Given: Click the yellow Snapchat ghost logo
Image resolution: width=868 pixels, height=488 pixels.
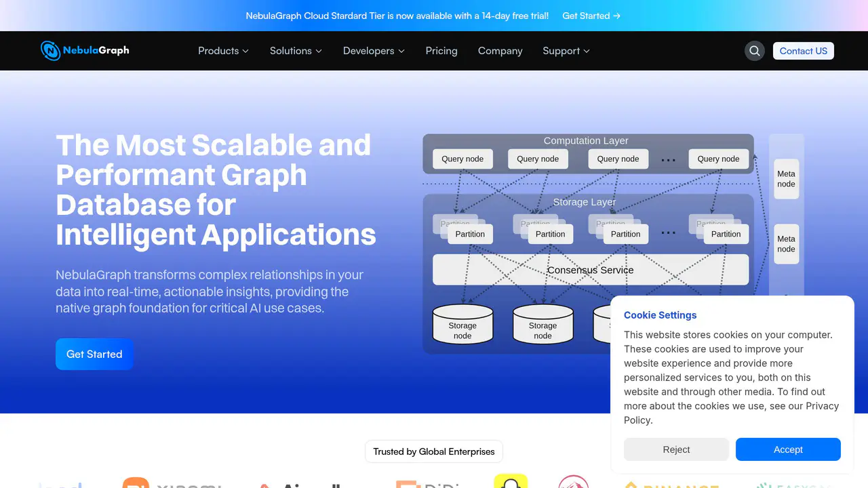Looking at the screenshot, I should (x=511, y=481).
